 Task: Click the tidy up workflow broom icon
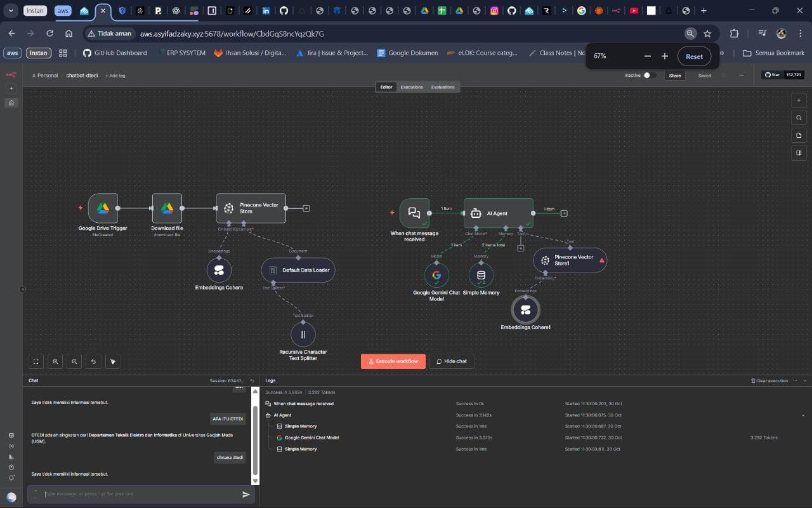[112, 361]
